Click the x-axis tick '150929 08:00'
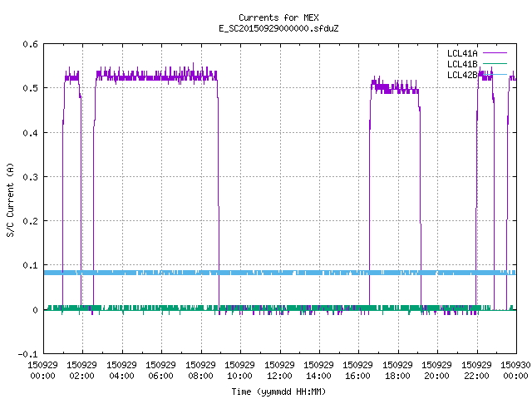The width and height of the screenshot is (532, 399). 200,370
